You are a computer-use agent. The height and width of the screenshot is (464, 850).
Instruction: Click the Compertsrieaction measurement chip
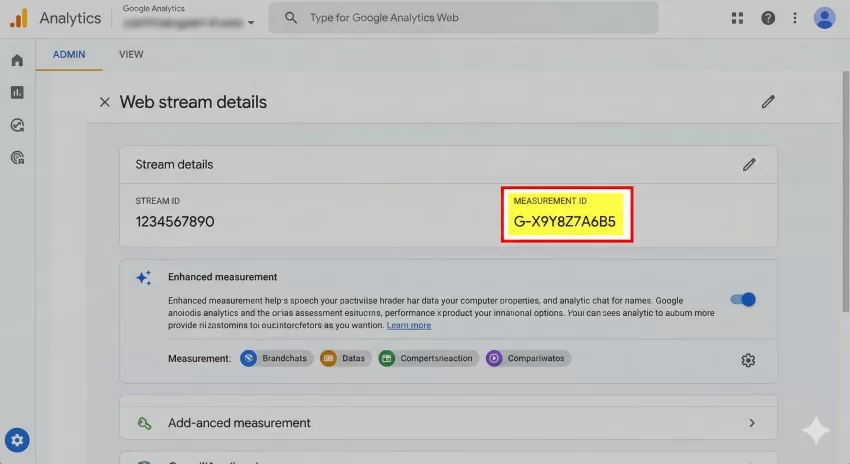(428, 358)
